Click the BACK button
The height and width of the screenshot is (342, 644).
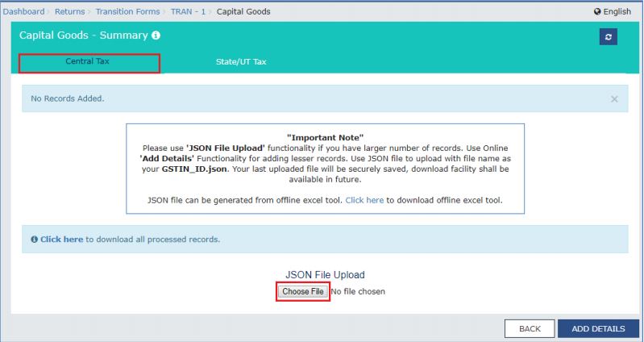[x=530, y=329]
